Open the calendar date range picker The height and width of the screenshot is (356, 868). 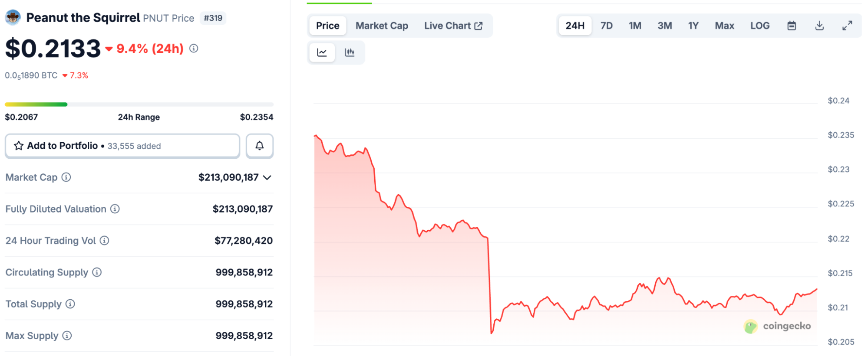point(792,26)
